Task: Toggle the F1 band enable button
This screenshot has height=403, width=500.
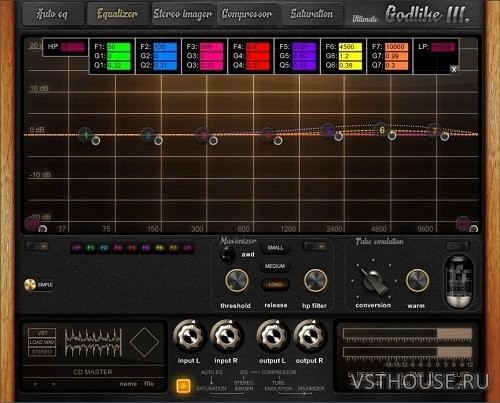Action: coord(90,248)
